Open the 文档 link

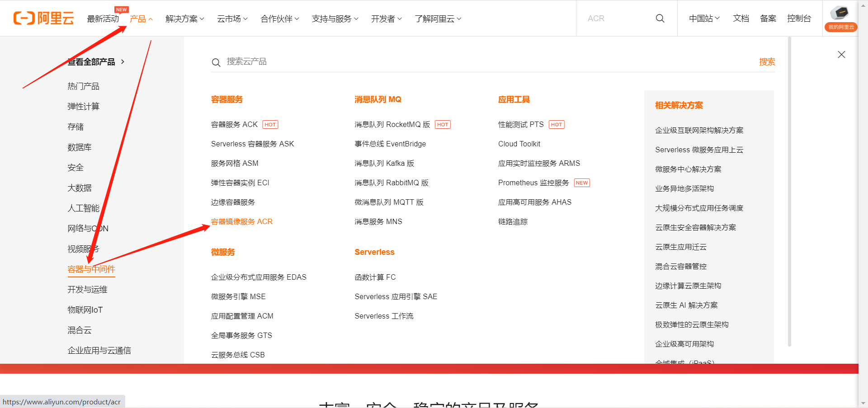(741, 19)
